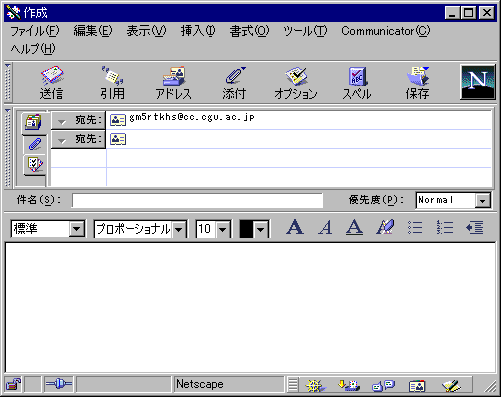This screenshot has height=397, width=501.
Task: Open Composer from the component bar
Action: click(452, 385)
